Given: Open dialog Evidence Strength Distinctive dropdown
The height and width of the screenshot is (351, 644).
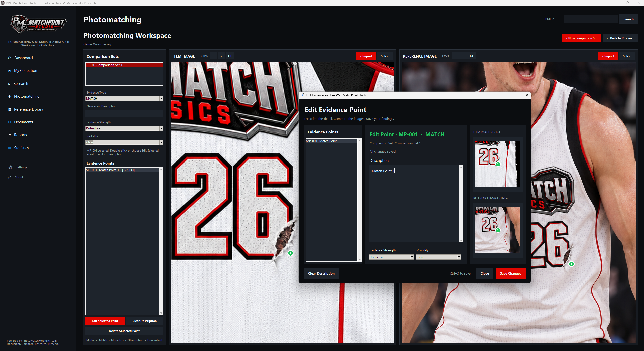Looking at the screenshot, I should 391,257.
